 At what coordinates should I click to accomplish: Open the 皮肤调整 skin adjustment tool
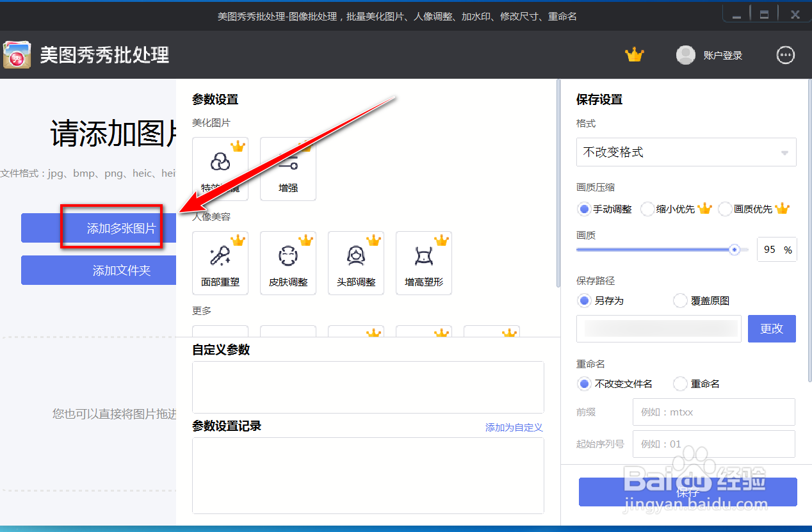pos(288,263)
